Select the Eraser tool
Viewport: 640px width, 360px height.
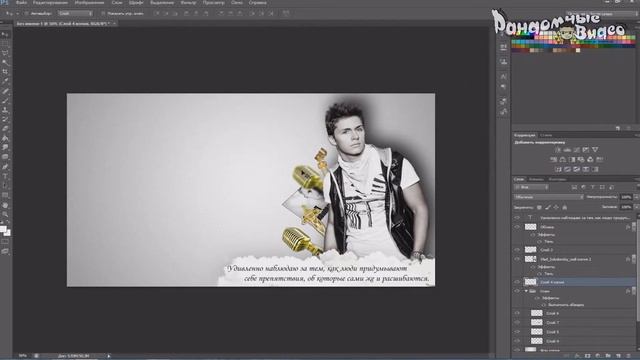[5, 129]
